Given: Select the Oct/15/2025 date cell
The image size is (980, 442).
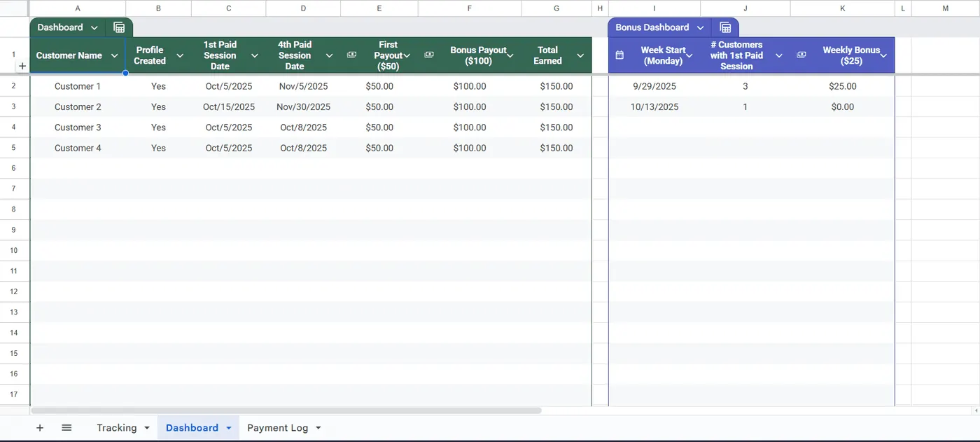Looking at the screenshot, I should click(x=229, y=107).
